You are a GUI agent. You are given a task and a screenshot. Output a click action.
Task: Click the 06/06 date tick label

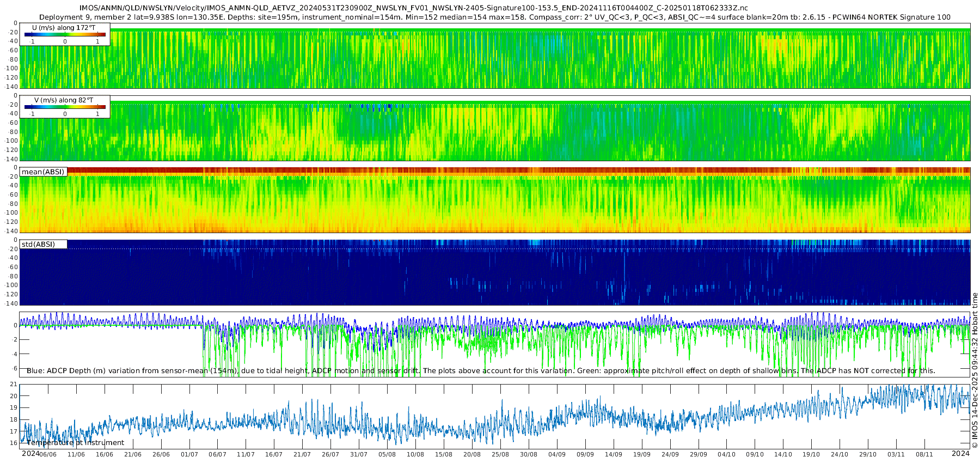click(x=48, y=454)
